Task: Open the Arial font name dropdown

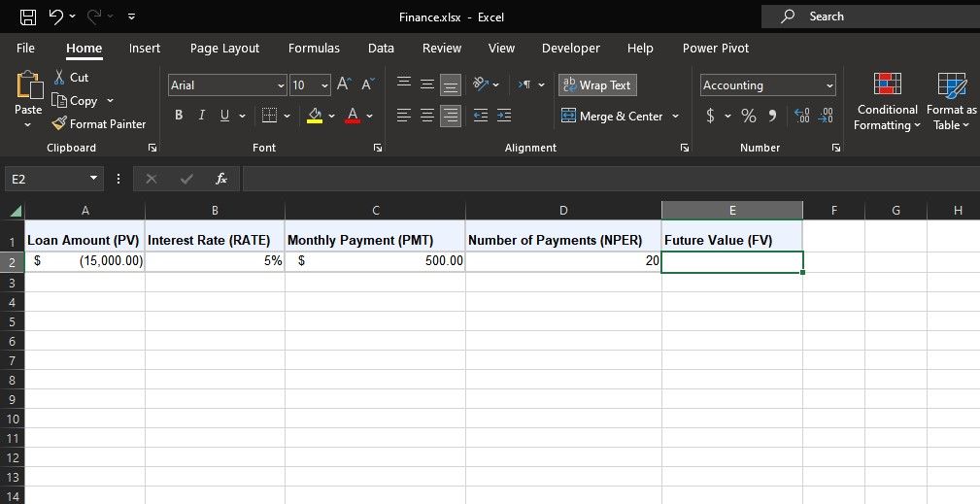Action: coord(281,85)
